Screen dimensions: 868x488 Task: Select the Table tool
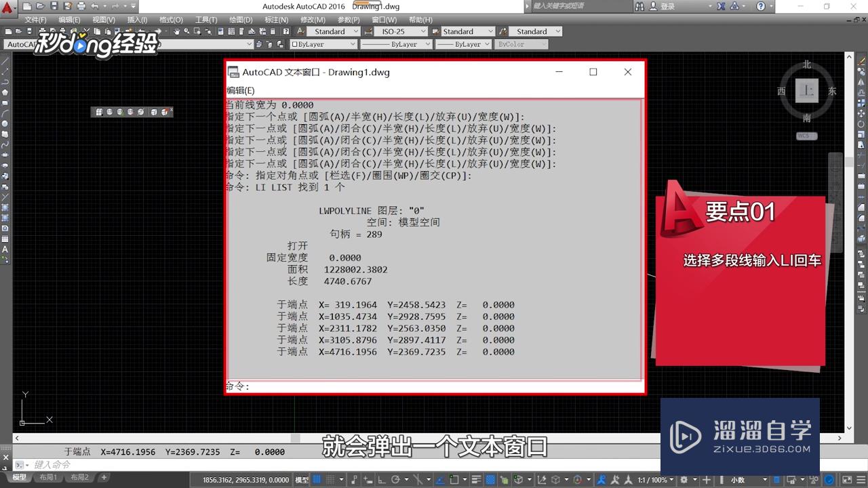[6, 239]
